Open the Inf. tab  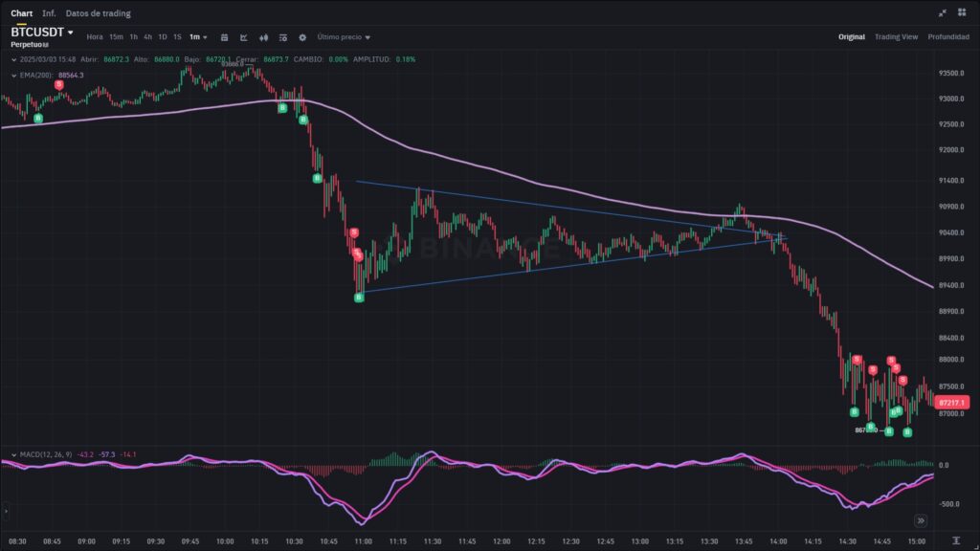[x=49, y=13]
